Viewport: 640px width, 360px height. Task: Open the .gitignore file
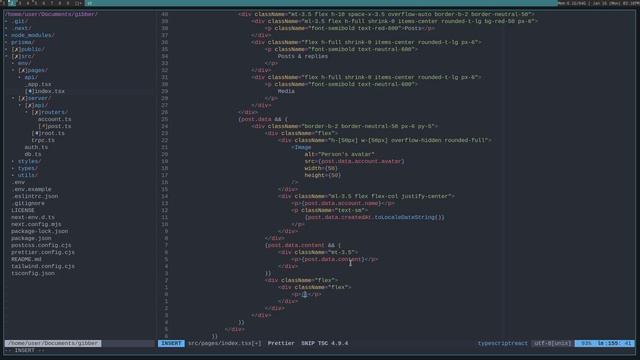tap(28, 203)
